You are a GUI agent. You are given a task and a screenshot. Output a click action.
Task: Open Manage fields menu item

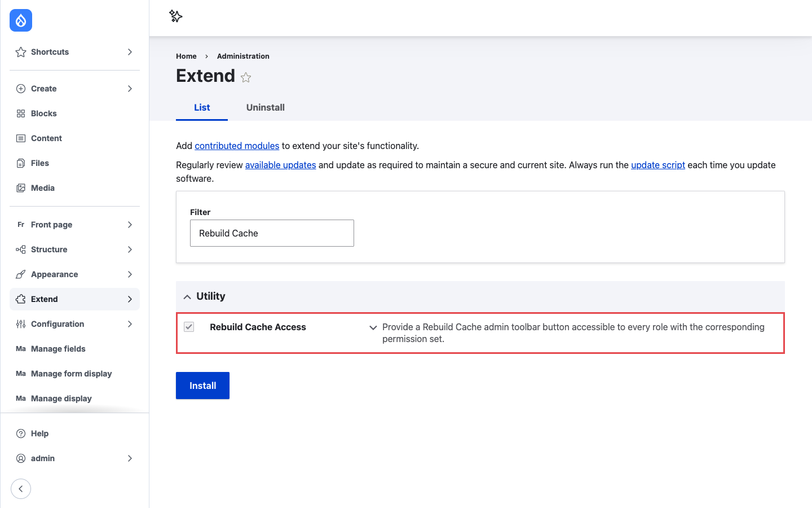58,349
